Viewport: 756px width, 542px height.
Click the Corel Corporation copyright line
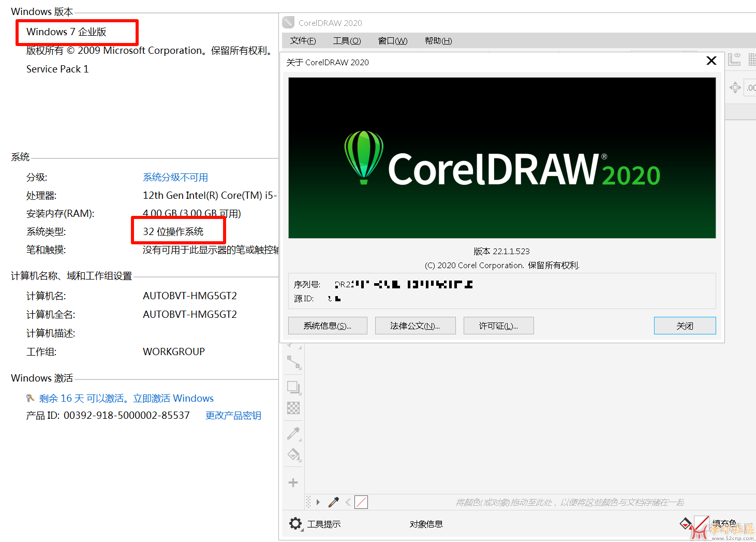[502, 265]
